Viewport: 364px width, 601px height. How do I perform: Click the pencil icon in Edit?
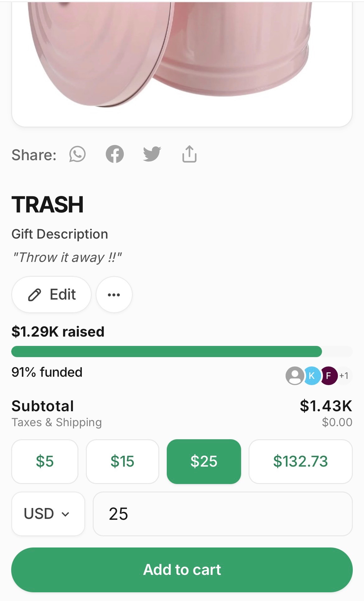35,295
